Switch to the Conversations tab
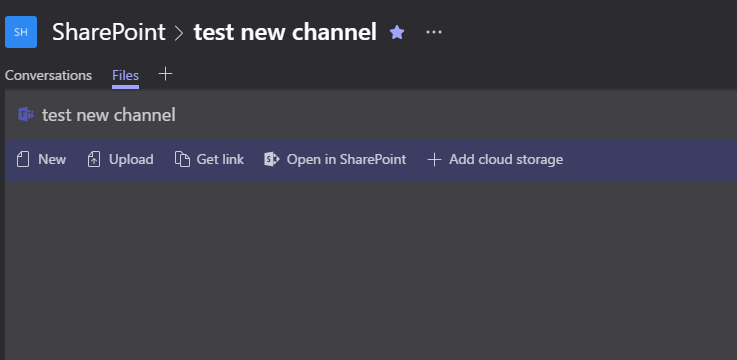Image resolution: width=737 pixels, height=360 pixels. 48,76
